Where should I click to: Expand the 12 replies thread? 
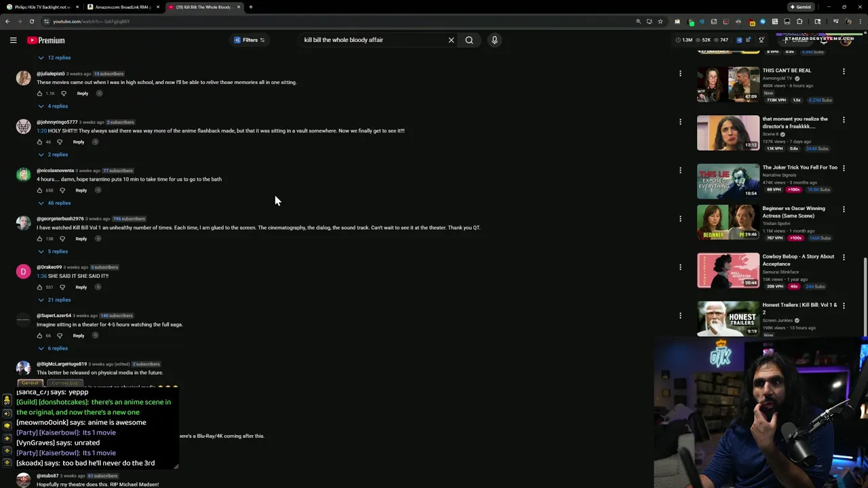pos(54,58)
